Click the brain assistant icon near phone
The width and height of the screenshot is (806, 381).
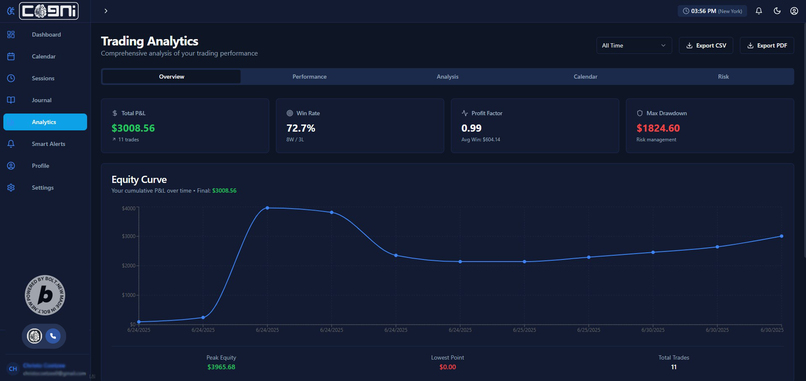[x=34, y=336]
